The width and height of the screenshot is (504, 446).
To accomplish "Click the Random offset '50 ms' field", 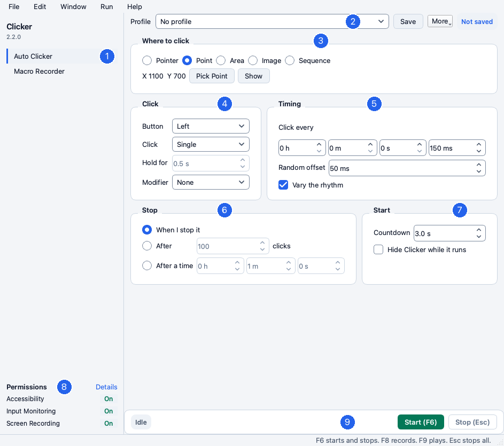I will (407, 168).
